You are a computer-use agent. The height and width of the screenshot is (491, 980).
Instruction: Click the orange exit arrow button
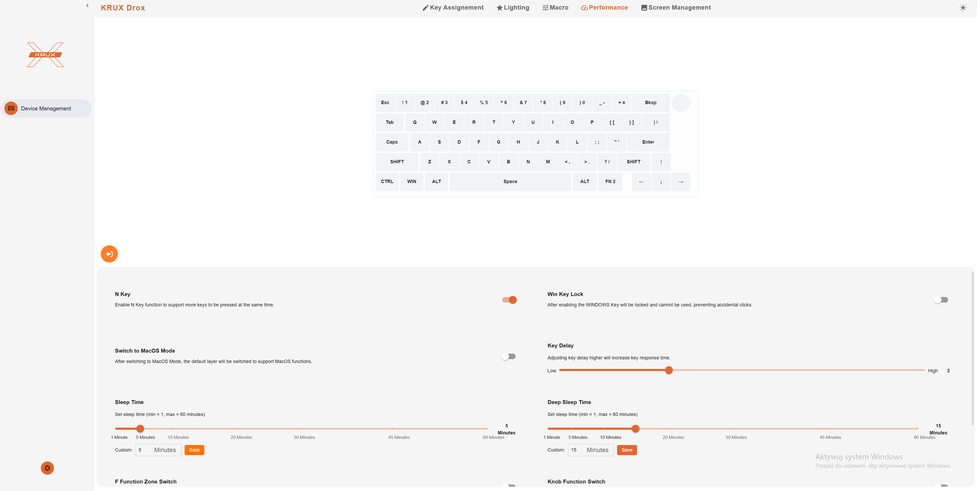click(x=109, y=254)
